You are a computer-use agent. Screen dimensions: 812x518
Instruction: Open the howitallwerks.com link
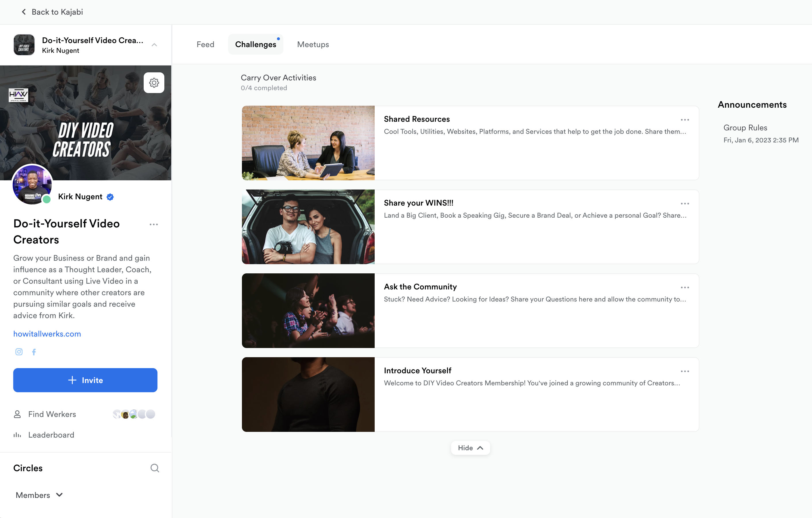(x=47, y=334)
